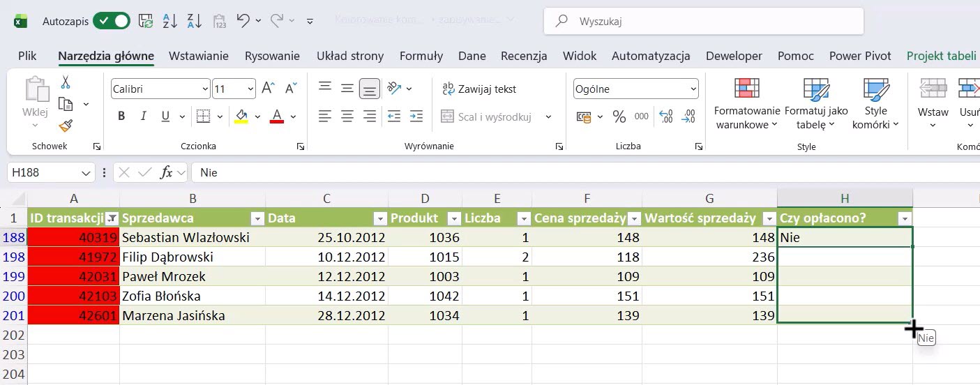Open Quick Access Toolbar customization arrow
This screenshot has width=980, height=385.
coord(310,21)
